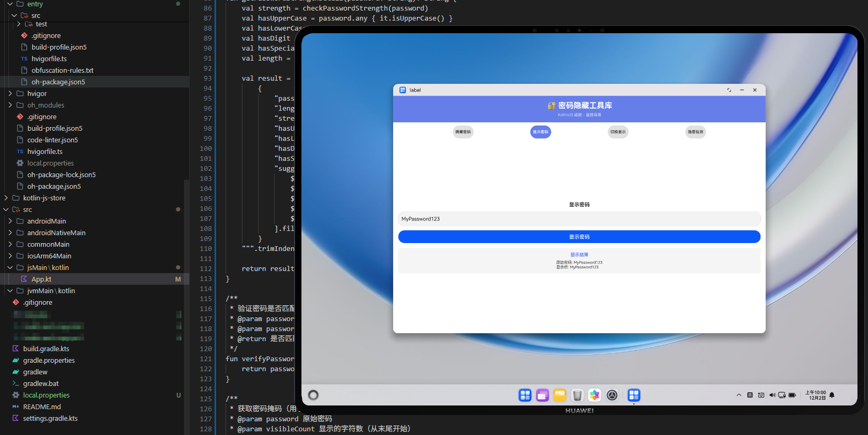The height and width of the screenshot is (435, 868).
Task: Expand the androidNativeMain folder
Action: 10,233
